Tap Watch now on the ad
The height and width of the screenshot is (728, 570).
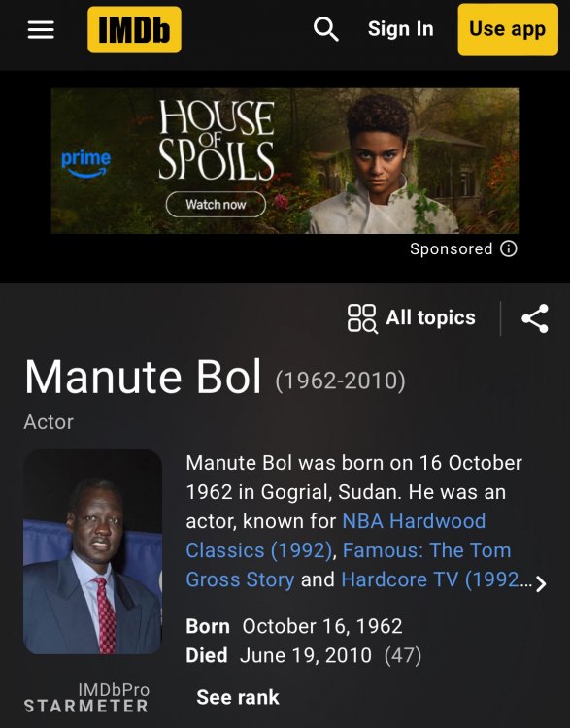pyautogui.click(x=216, y=204)
